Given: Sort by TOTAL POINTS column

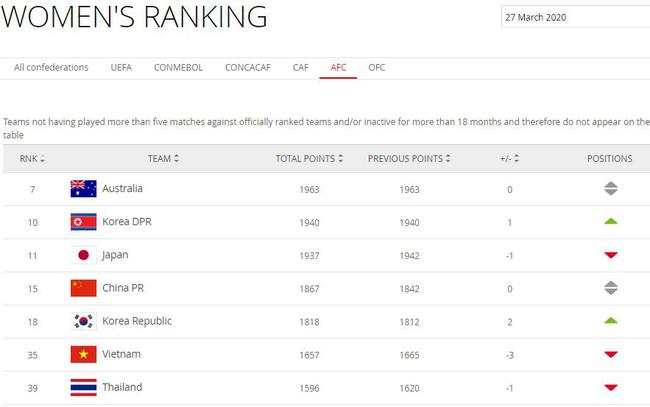Looking at the screenshot, I should (309, 159).
